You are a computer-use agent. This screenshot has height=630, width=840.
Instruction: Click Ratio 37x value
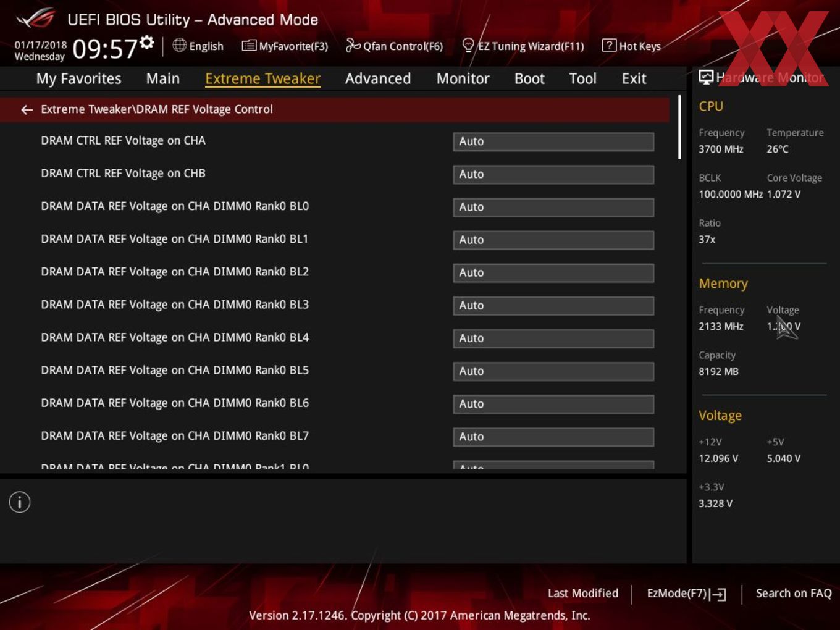coord(707,239)
